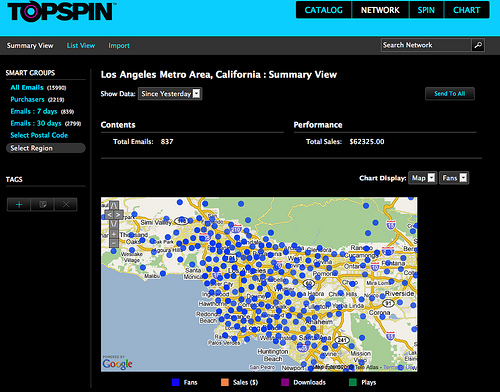Click Select Postal Code
The height and width of the screenshot is (392, 500).
(39, 135)
